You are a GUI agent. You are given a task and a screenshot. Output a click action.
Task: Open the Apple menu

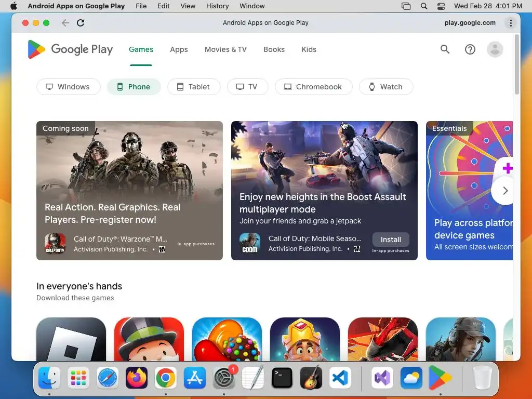click(x=14, y=6)
